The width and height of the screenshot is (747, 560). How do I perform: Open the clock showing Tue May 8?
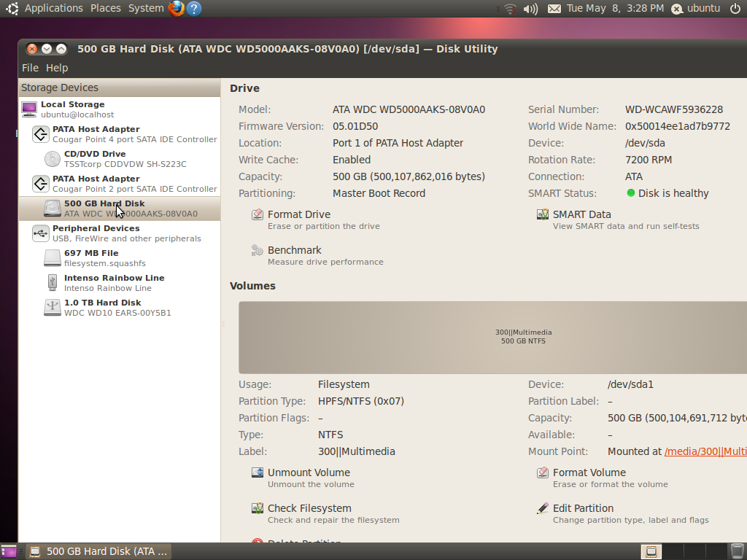[x=615, y=8]
